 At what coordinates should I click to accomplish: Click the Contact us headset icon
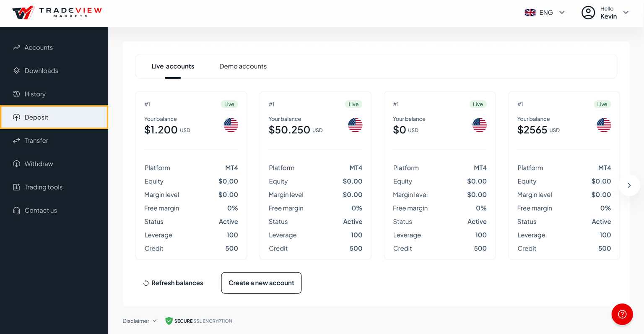[16, 210]
